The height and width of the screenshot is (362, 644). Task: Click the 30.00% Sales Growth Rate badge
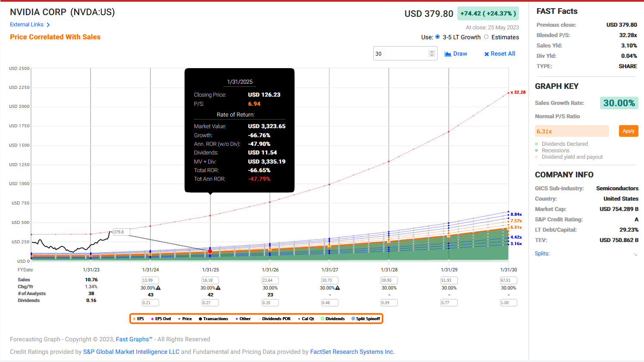(x=619, y=103)
